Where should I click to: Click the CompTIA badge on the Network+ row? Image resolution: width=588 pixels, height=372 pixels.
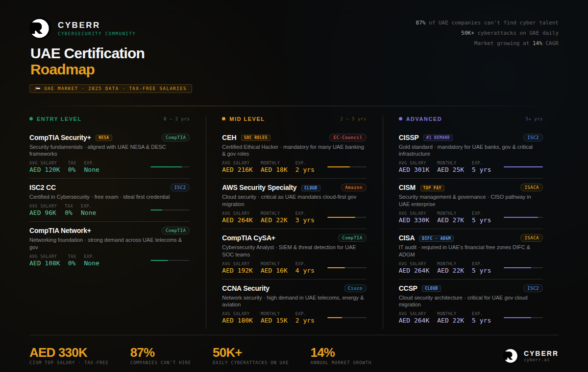tap(175, 231)
